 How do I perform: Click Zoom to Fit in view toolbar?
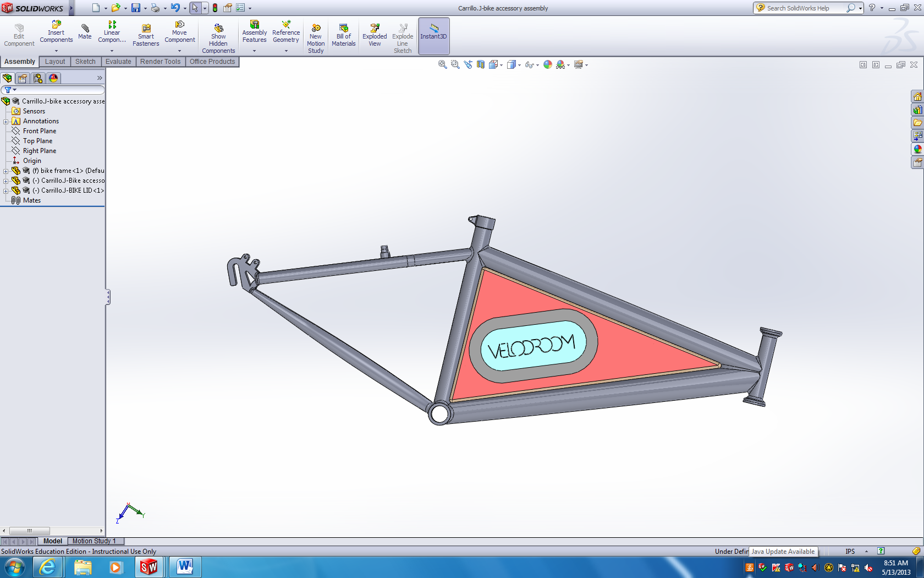coord(442,65)
